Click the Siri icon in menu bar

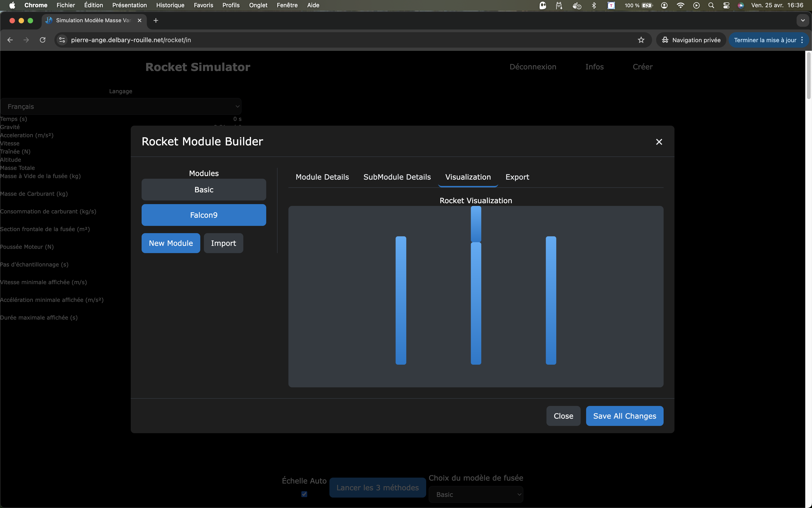click(741, 5)
